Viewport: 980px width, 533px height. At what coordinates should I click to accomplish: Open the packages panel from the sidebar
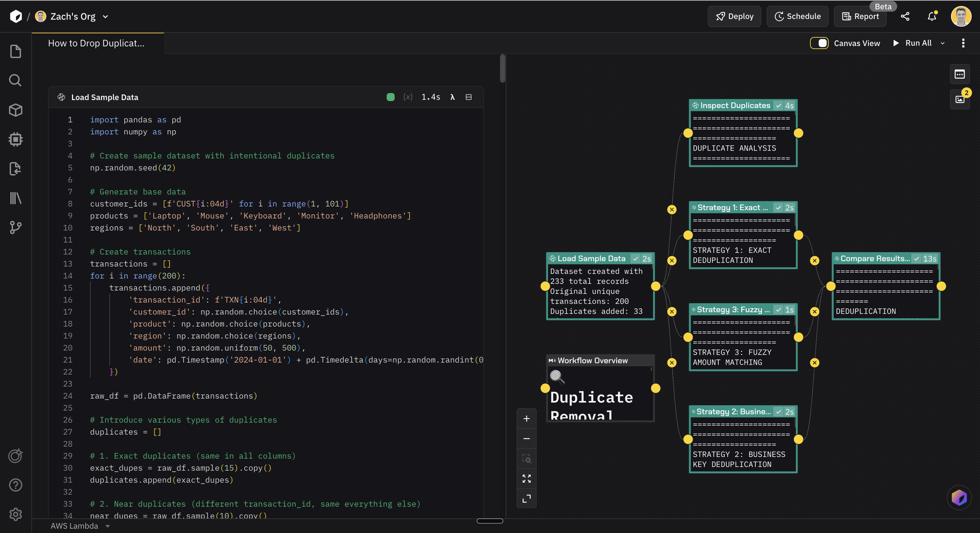point(15,110)
